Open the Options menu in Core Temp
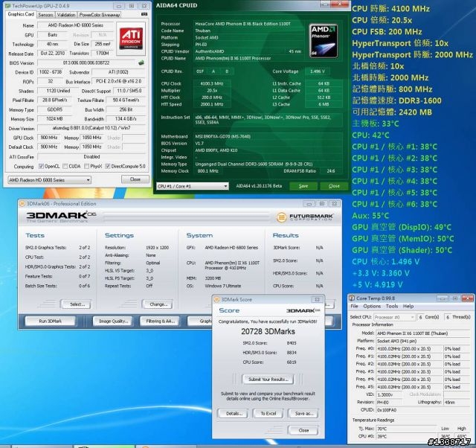Screen dimensions: 476x448 pyautogui.click(x=372, y=306)
